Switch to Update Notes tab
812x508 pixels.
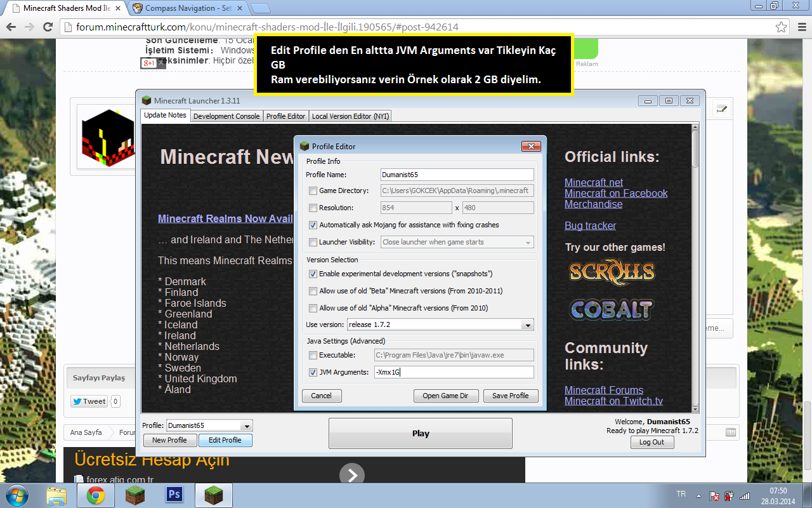pyautogui.click(x=165, y=116)
